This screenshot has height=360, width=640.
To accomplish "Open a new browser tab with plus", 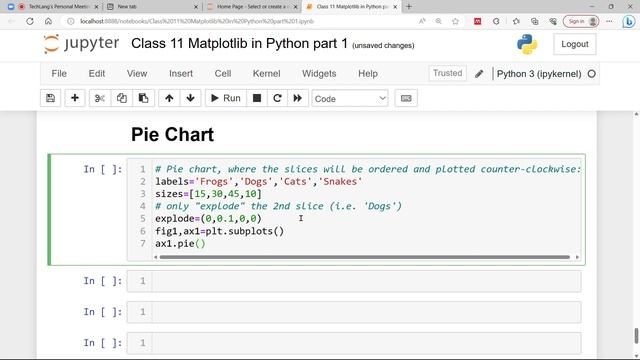I will pyautogui.click(x=409, y=7).
